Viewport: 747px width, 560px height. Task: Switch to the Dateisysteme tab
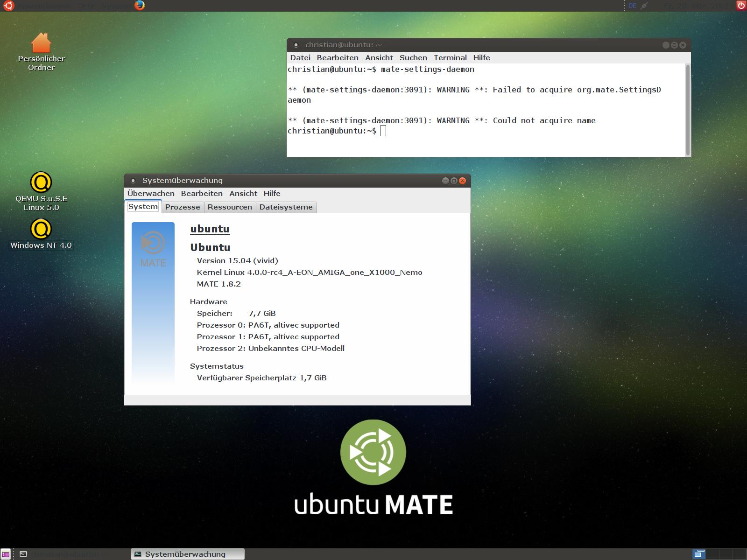pyautogui.click(x=286, y=207)
